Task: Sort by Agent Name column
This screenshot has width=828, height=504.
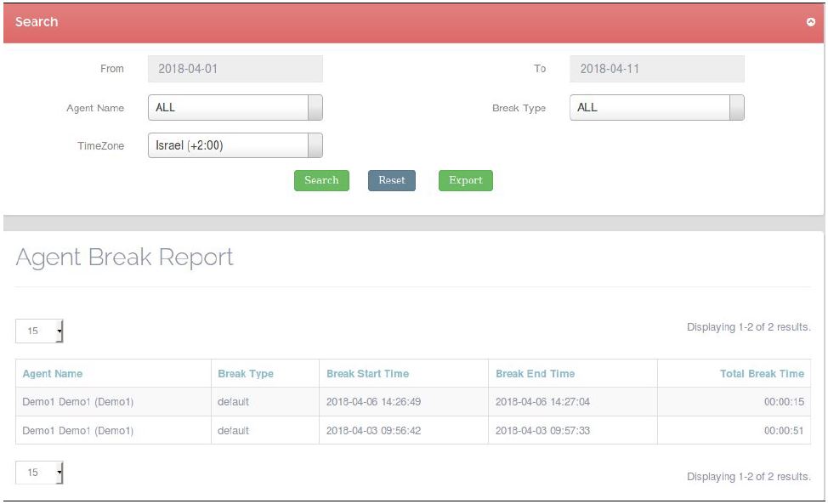Action: click(53, 374)
